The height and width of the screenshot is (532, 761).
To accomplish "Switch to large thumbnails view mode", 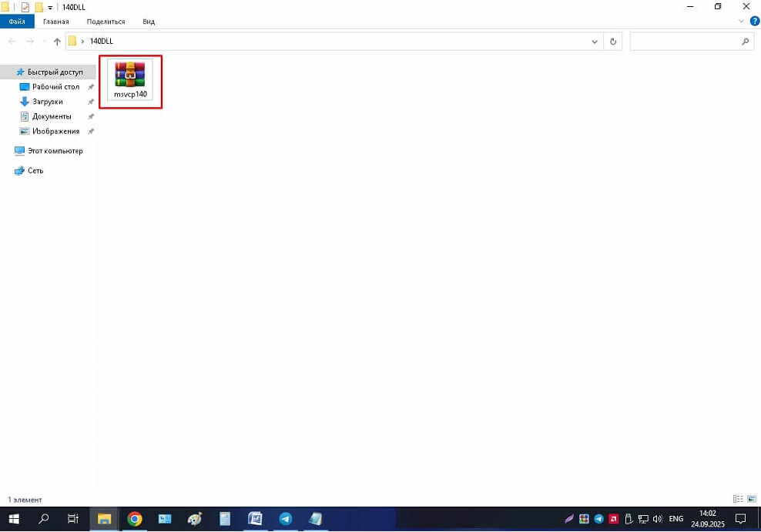I will (752, 499).
